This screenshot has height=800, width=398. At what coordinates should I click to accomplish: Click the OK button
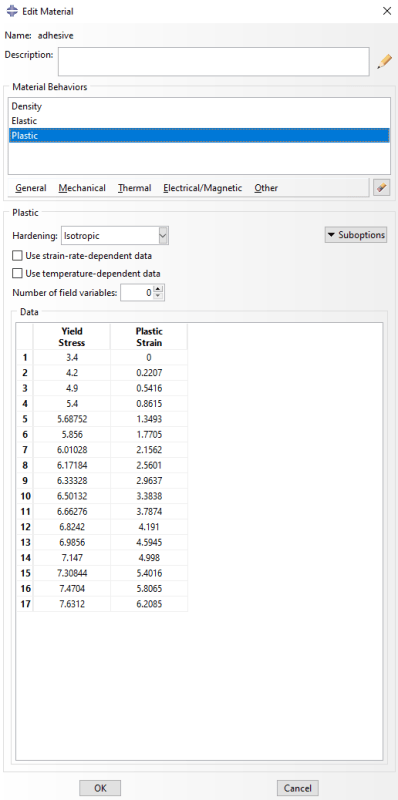tap(100, 788)
